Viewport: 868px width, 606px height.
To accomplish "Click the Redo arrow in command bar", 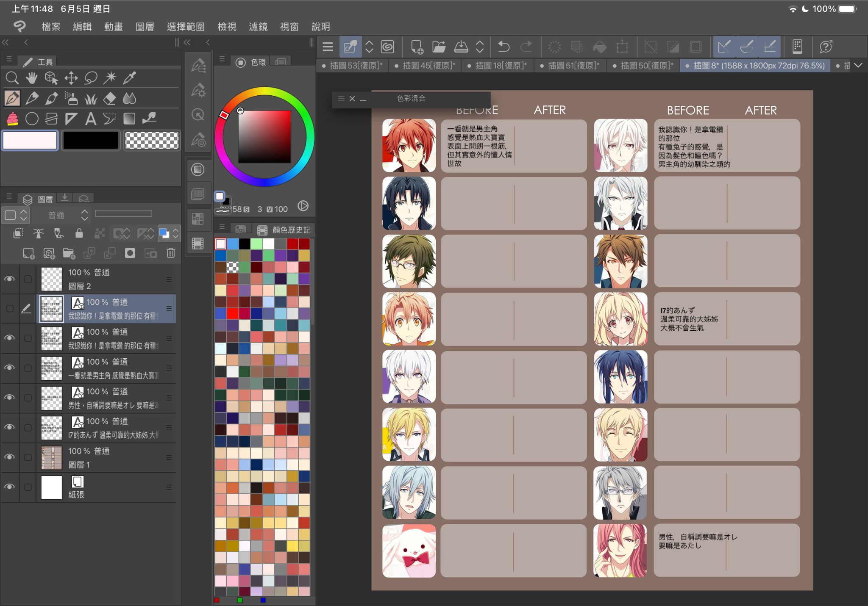I will coord(526,47).
